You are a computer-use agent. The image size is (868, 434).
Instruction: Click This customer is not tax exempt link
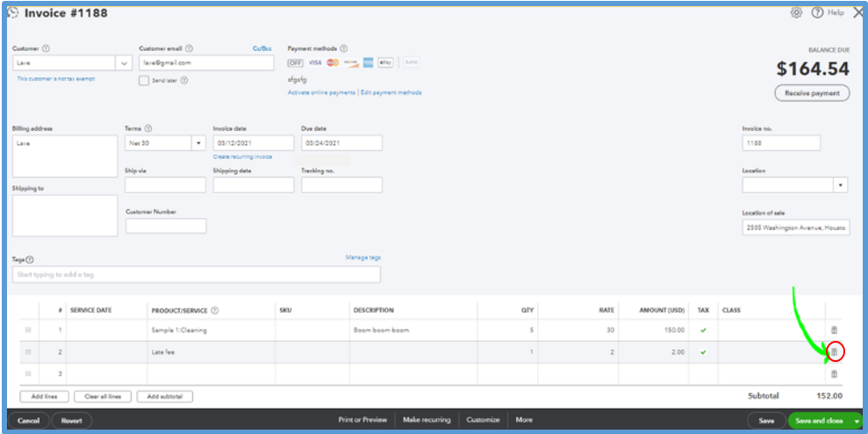pos(55,79)
